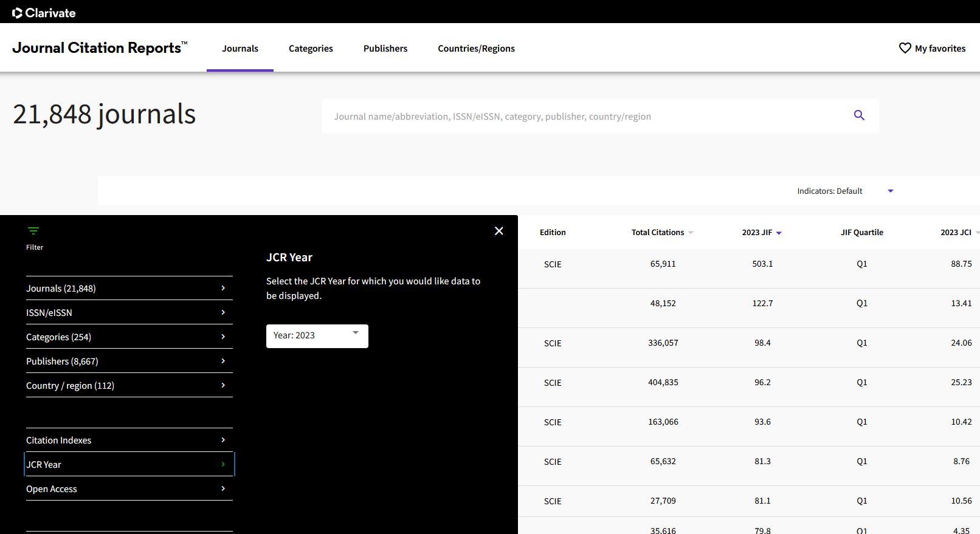The image size is (980, 534).
Task: Click the 2023 JIF sort arrow
Action: (779, 233)
